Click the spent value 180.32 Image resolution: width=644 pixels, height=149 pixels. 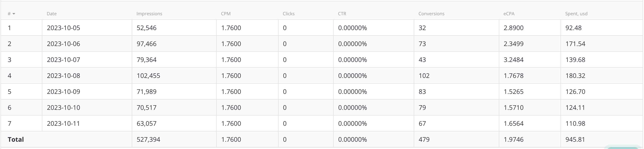pos(575,76)
